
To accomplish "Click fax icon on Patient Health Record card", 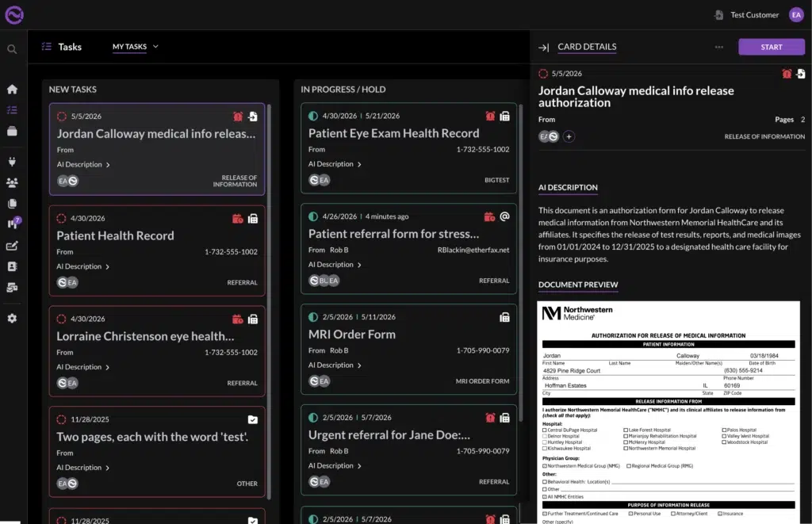I will [x=253, y=219].
